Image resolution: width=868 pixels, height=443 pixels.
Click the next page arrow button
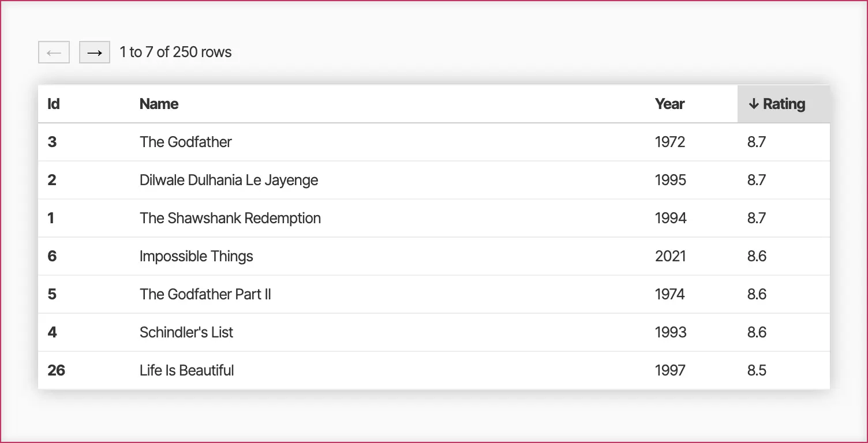point(95,52)
